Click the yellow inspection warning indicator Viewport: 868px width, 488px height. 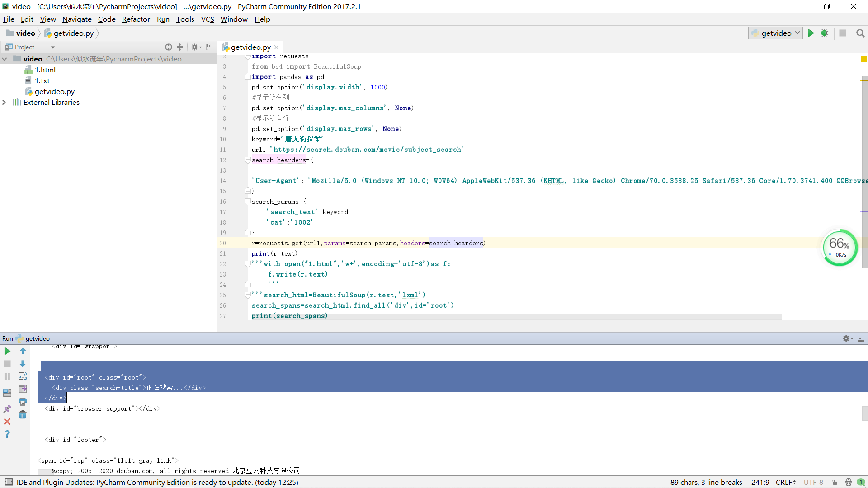point(864,59)
